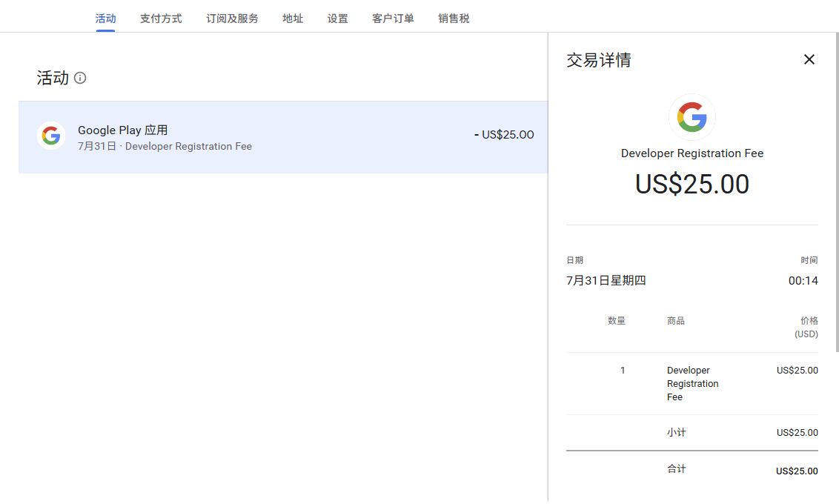839x504 pixels.
Task: Click the Google Play icon in the activity row
Action: [x=50, y=135]
